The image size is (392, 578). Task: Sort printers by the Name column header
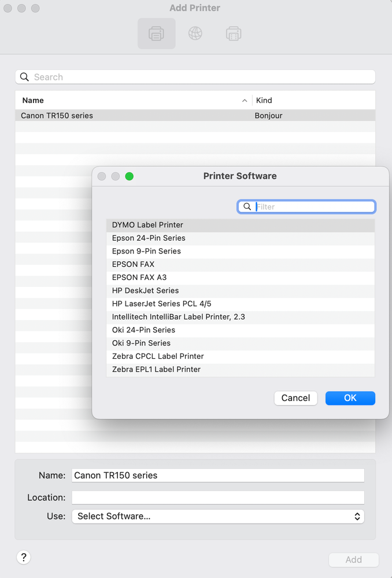click(x=134, y=100)
